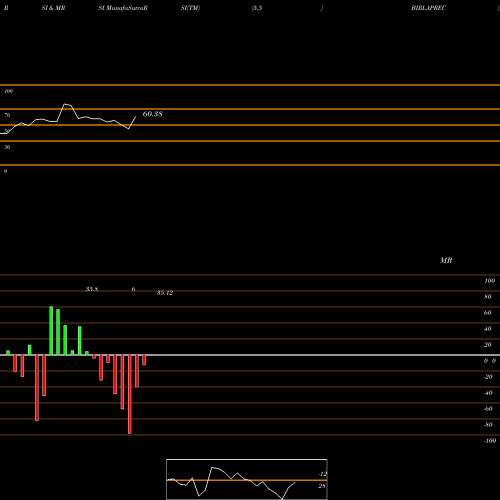500x500 pixels.
Task: Select the SI(TM) header label
Action: click(x=190, y=8)
